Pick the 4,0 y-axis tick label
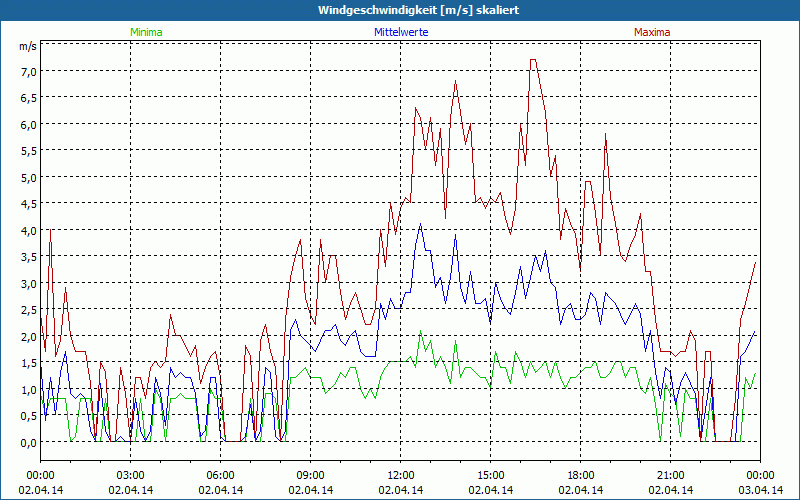Image resolution: width=800 pixels, height=500 pixels. click(x=26, y=230)
